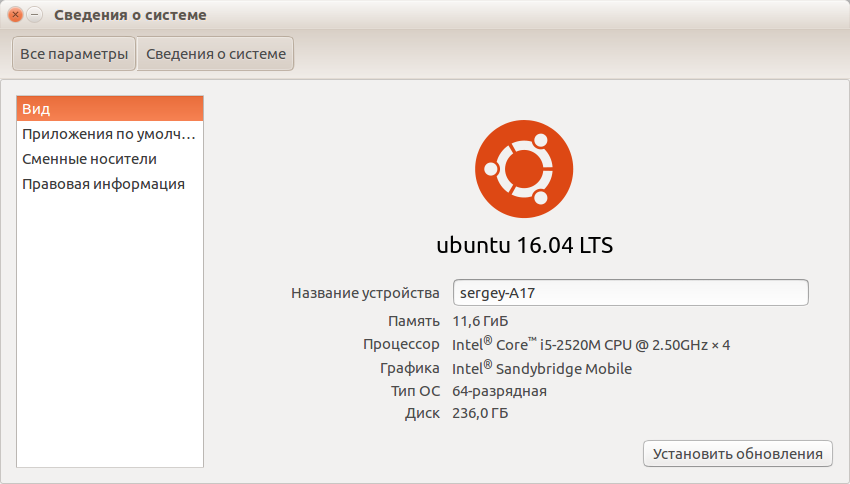850x484 pixels.
Task: Click the window title "Сведения о системе"
Action: [130, 15]
